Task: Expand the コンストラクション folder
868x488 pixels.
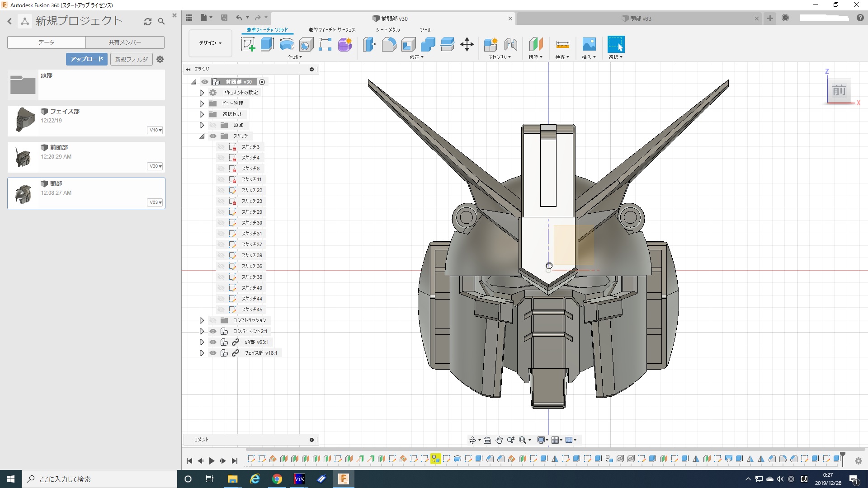Action: coord(202,320)
